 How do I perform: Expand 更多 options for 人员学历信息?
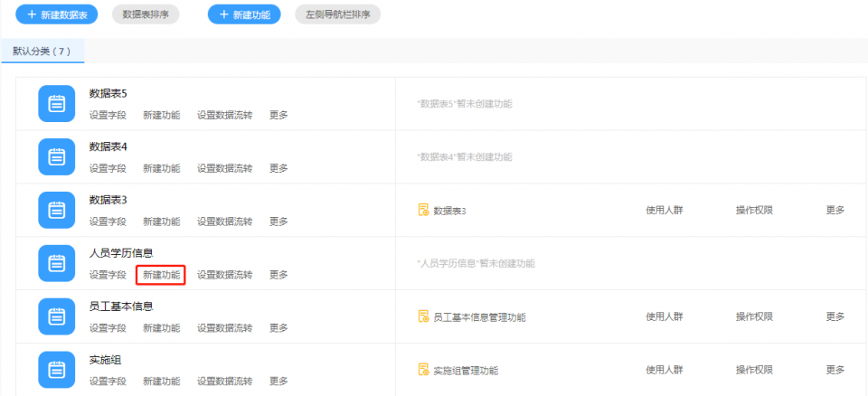[278, 275]
